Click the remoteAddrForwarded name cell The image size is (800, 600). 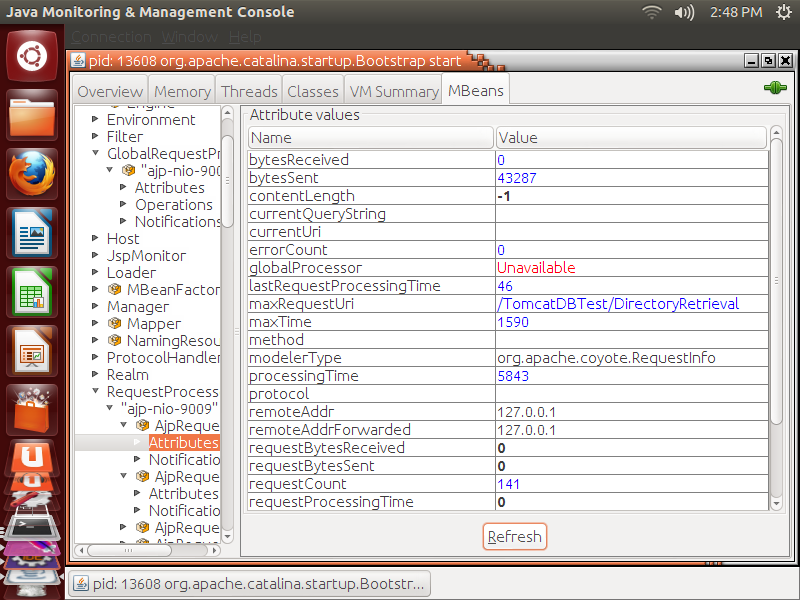(371, 430)
